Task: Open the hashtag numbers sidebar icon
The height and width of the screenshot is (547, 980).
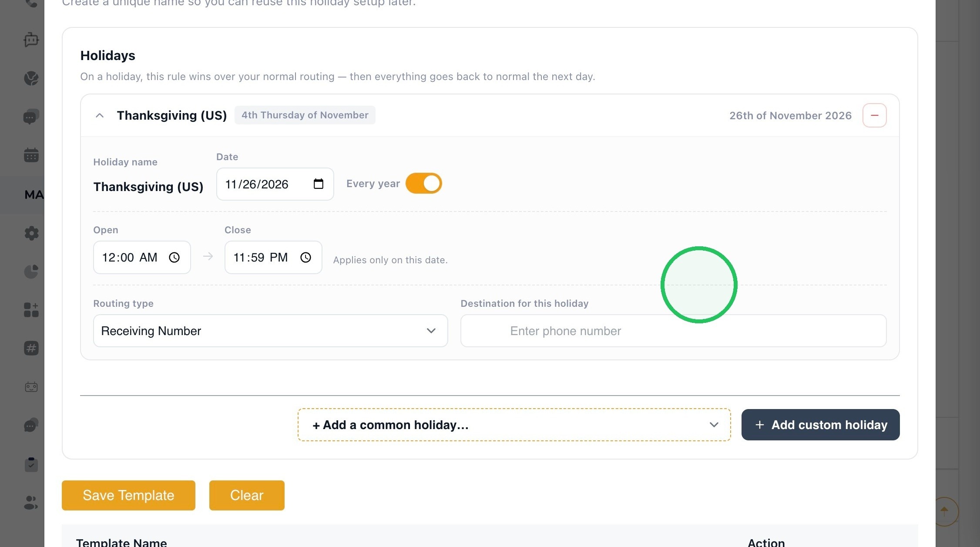Action: (x=31, y=348)
